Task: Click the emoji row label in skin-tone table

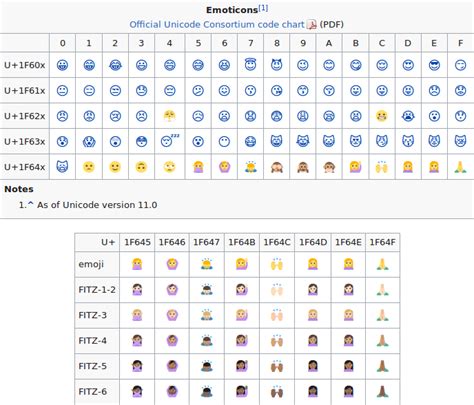Action: click(x=91, y=264)
